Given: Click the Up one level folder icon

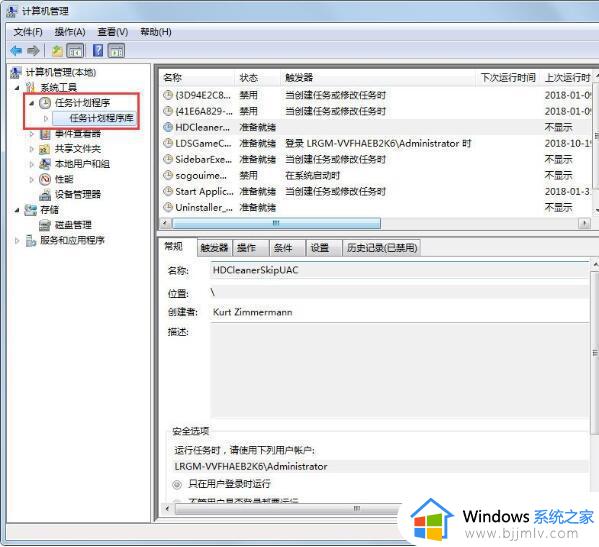Looking at the screenshot, I should [x=57, y=51].
